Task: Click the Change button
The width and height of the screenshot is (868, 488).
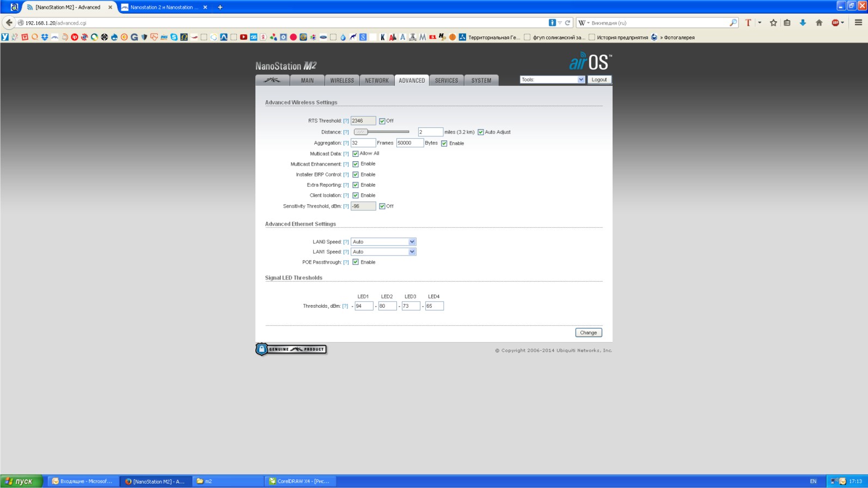Action: [x=588, y=333]
